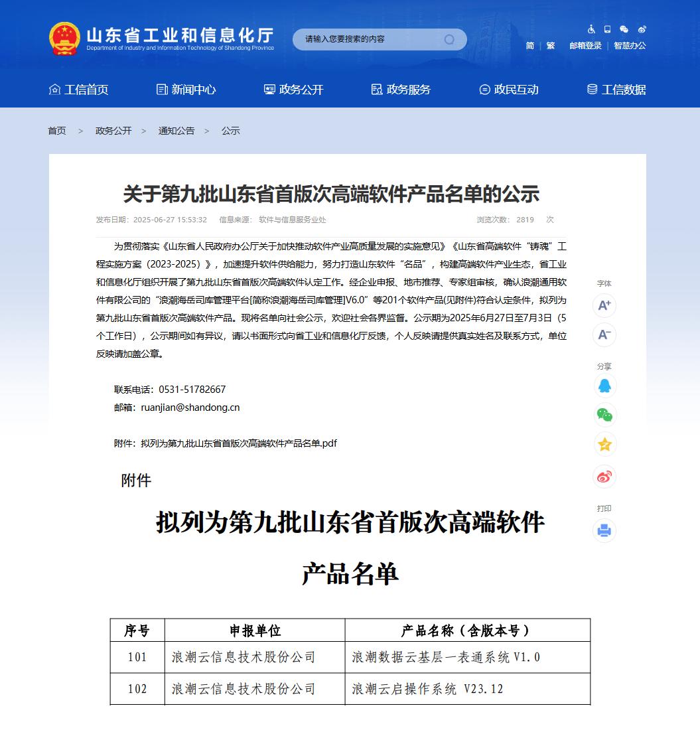
Task: Open the 新闻中心 navigation item
Action: click(x=186, y=90)
